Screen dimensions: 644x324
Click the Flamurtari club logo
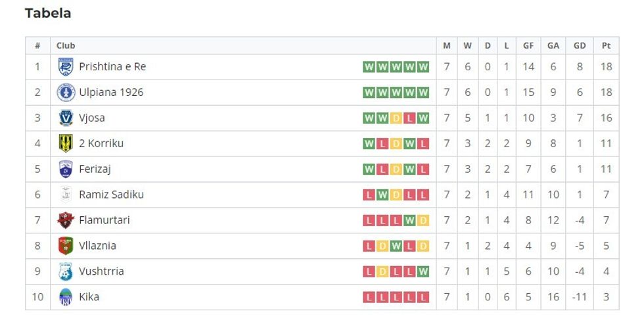pyautogui.click(x=66, y=220)
